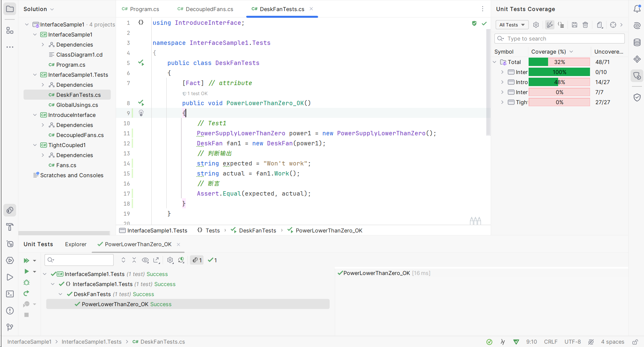Open the AI Assistant spiral icon
Image resolution: width=644 pixels, height=347 pixels.
(x=637, y=25)
